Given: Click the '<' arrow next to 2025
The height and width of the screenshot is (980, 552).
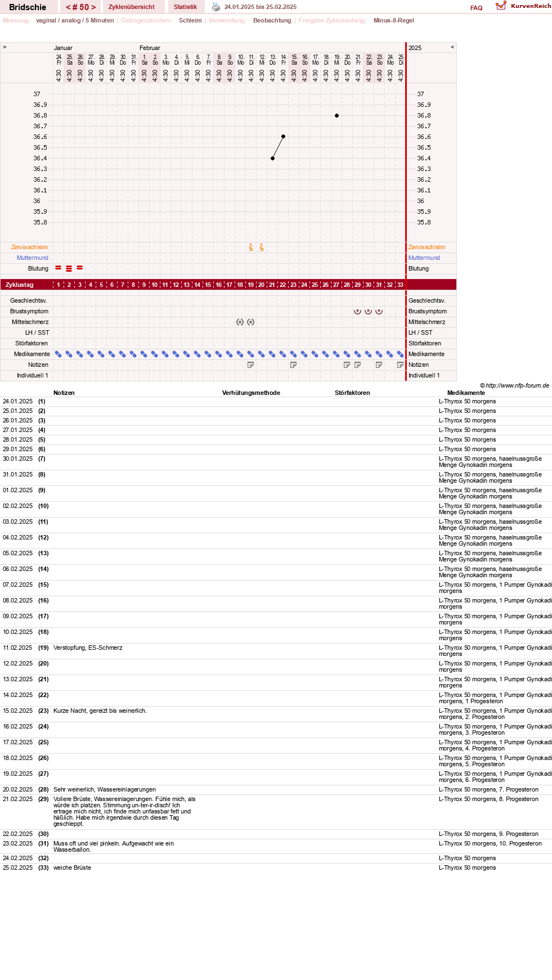Looking at the screenshot, I should (x=452, y=47).
